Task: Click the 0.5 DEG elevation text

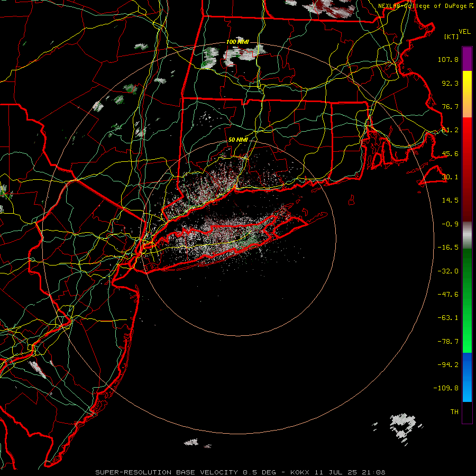Action: coord(260,472)
